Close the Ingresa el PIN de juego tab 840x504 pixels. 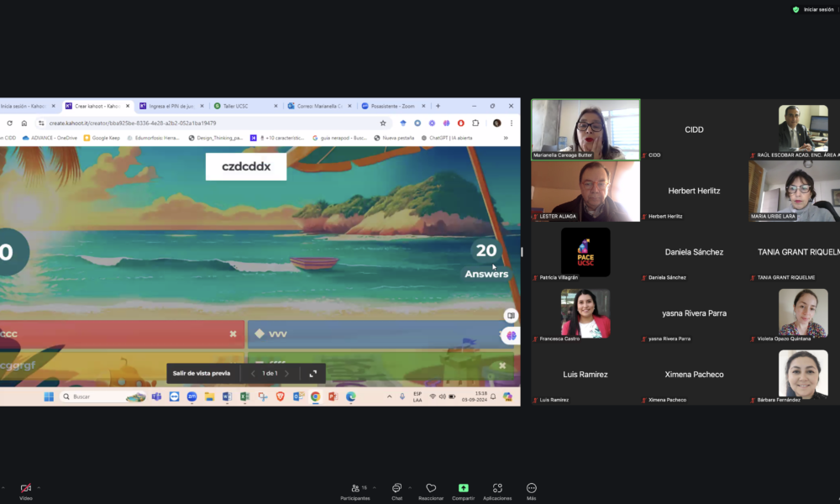tap(202, 106)
